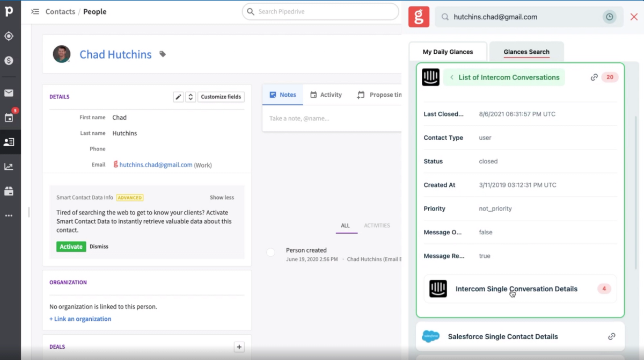
Task: Click Show less in Smart Contact Data
Action: [x=222, y=198]
